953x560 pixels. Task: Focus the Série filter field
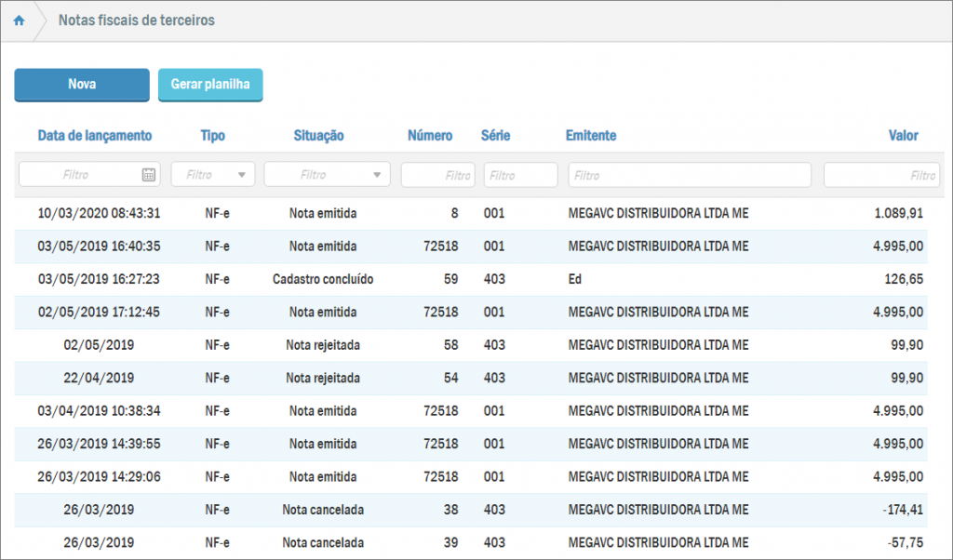pyautogui.click(x=520, y=175)
